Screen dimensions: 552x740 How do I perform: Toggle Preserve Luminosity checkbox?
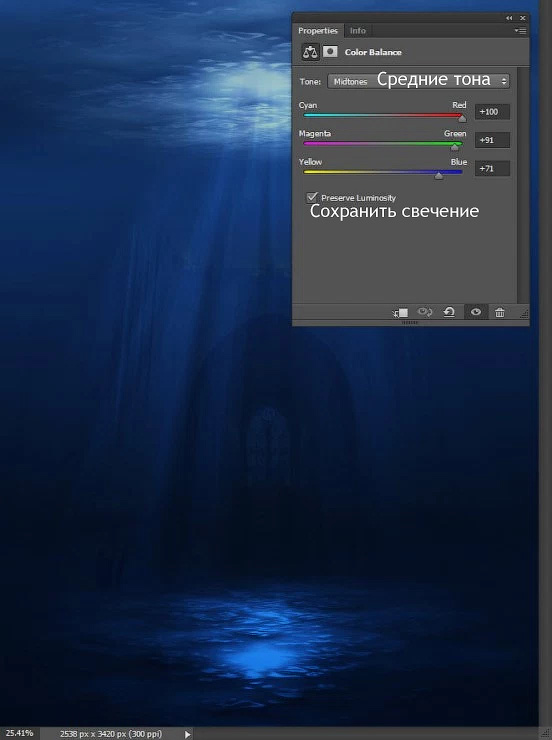pos(312,197)
